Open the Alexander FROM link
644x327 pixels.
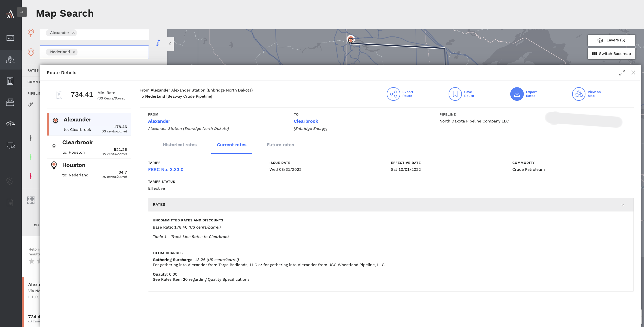pyautogui.click(x=159, y=121)
